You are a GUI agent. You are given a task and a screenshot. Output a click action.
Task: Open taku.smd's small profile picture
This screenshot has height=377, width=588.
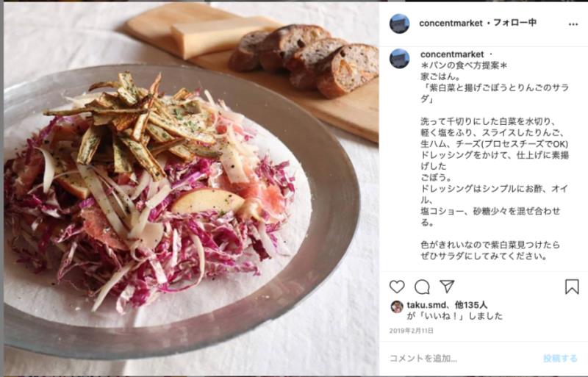tap(397, 306)
